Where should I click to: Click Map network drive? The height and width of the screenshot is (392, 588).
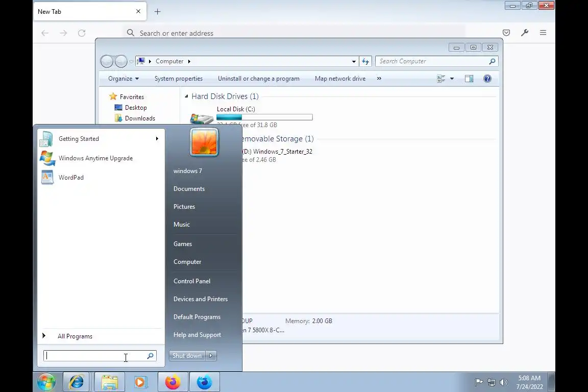[340, 79]
